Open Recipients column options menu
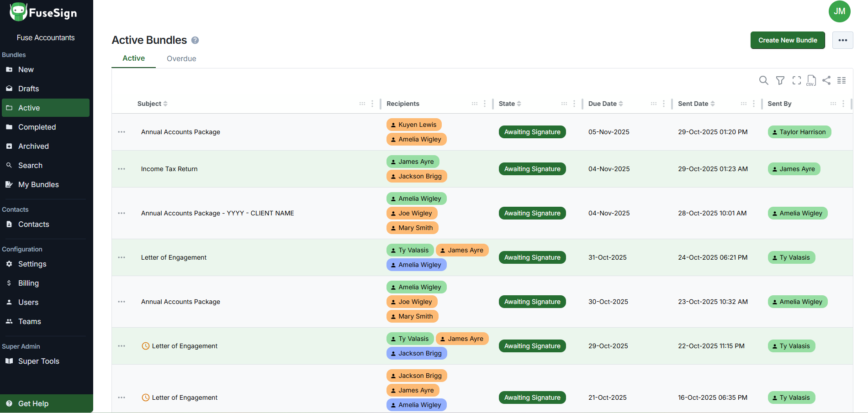Image resolution: width=868 pixels, height=413 pixels. (485, 104)
